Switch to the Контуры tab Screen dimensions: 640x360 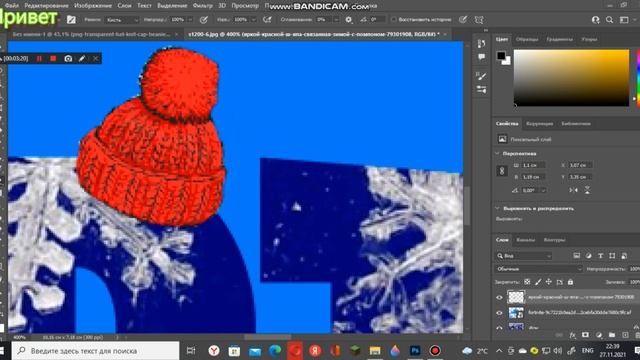tap(554, 240)
